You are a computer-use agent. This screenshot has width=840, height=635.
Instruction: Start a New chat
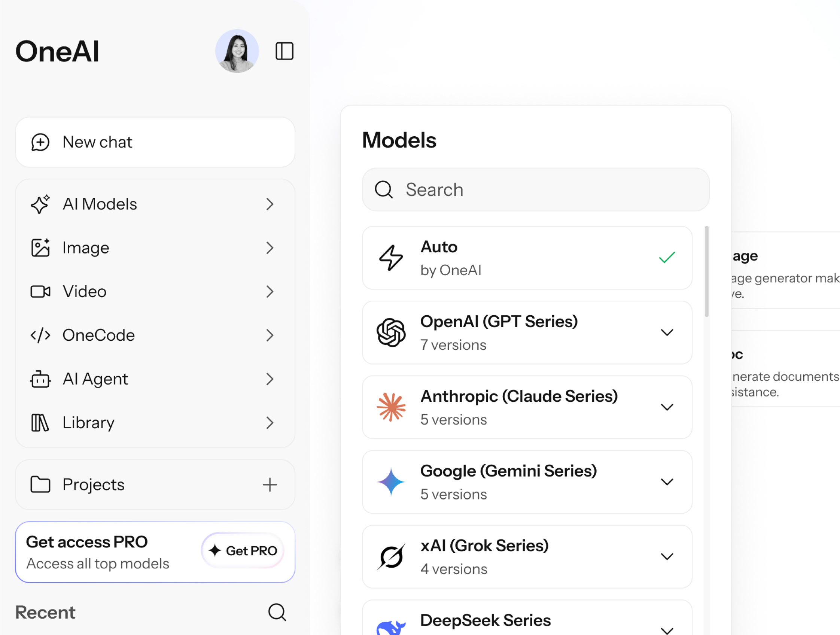[155, 142]
